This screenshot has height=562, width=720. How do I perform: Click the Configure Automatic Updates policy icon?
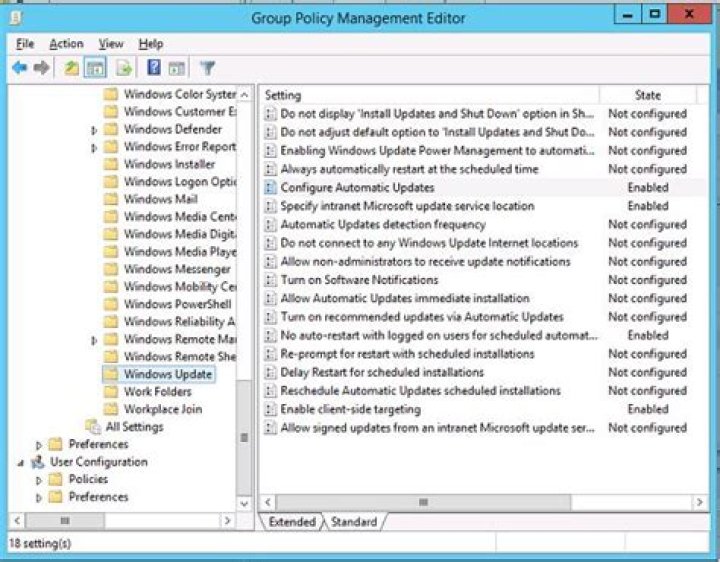click(270, 187)
